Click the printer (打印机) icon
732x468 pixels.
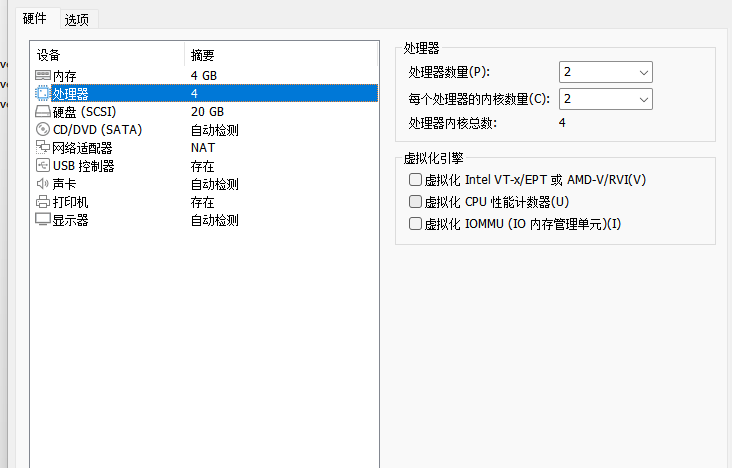click(43, 202)
